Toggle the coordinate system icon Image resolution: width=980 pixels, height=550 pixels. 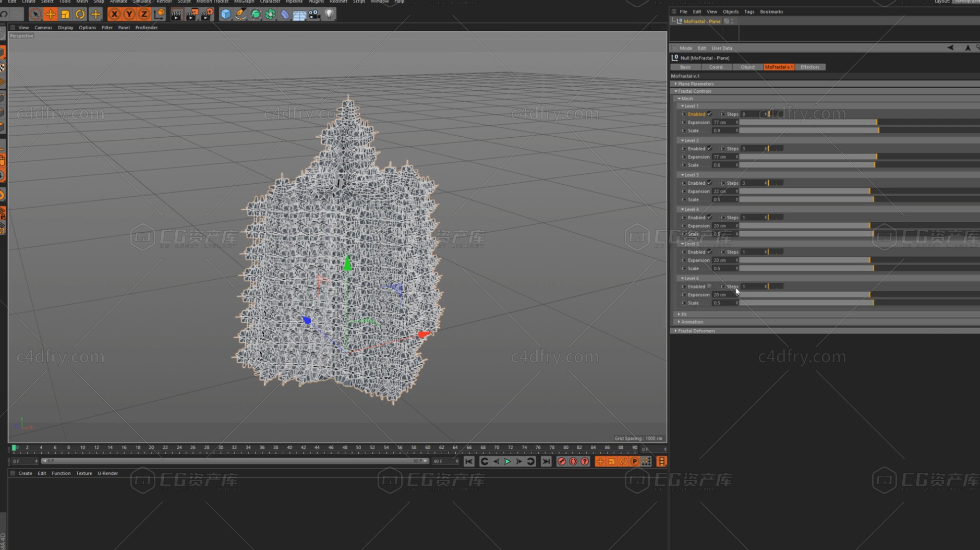click(x=159, y=14)
